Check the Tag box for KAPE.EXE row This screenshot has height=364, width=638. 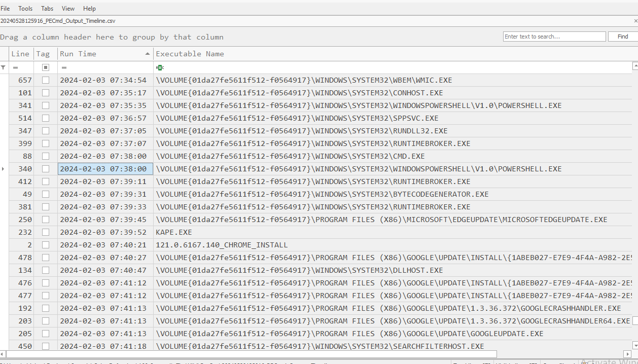(46, 232)
